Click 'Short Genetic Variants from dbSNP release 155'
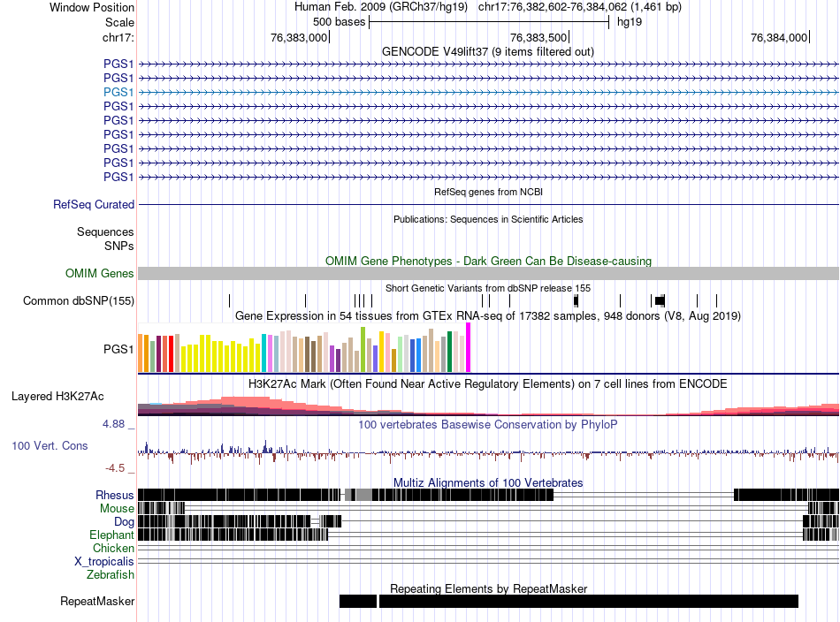The width and height of the screenshot is (840, 622). tap(488, 289)
